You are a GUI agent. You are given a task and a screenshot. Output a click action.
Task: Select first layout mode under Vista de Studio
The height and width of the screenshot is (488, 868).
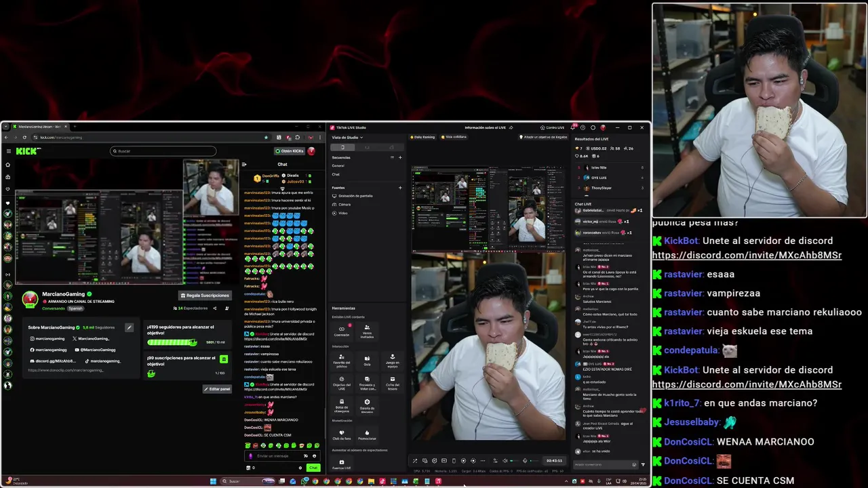click(x=342, y=147)
